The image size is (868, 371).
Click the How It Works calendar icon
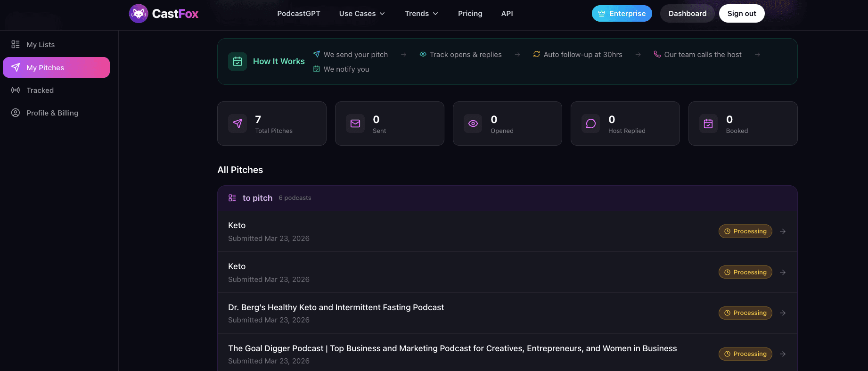pyautogui.click(x=237, y=61)
